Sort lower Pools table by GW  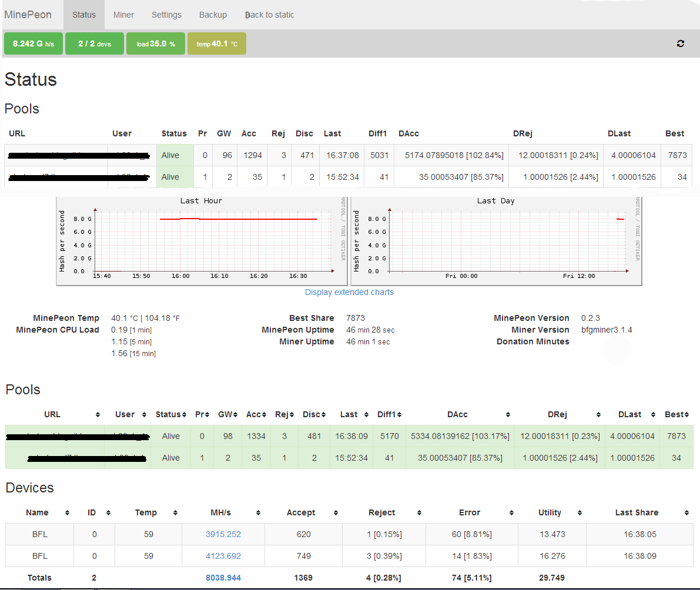[x=227, y=415]
